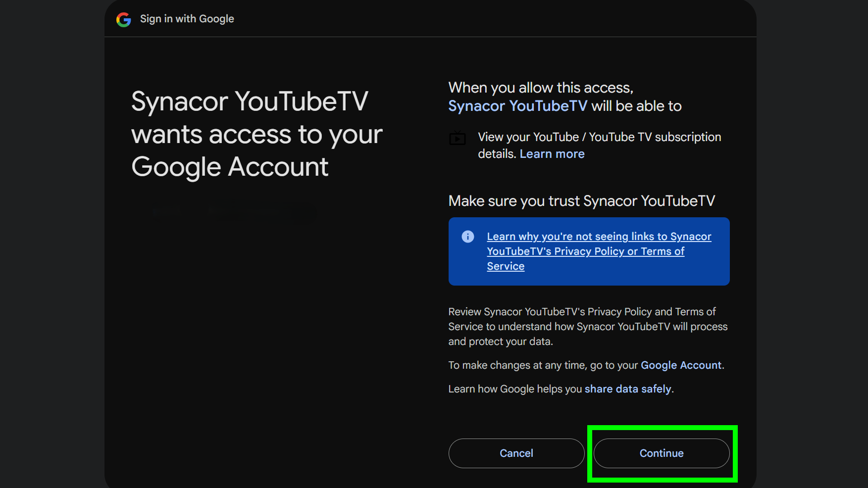Click the colorful G beside Sign in with Google
This screenshot has width=868, height=488.
(124, 20)
